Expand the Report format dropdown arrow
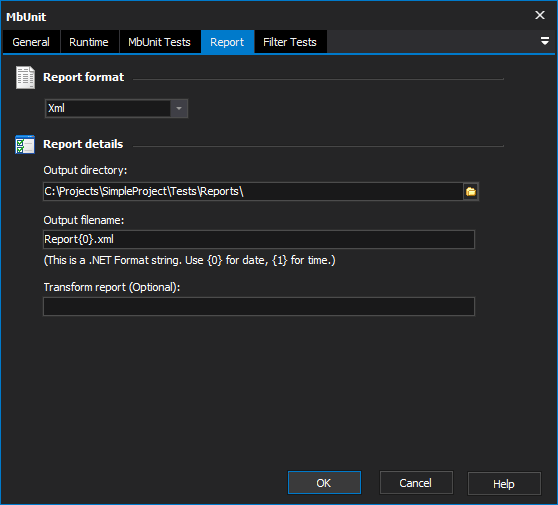 [179, 108]
